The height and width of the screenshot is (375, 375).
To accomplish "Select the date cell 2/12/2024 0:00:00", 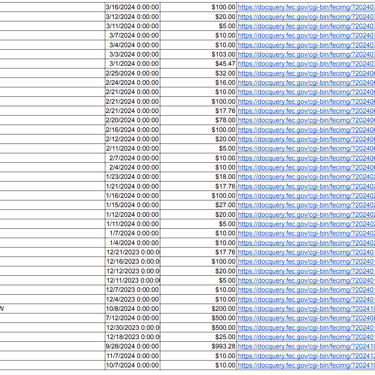I will [x=133, y=139].
